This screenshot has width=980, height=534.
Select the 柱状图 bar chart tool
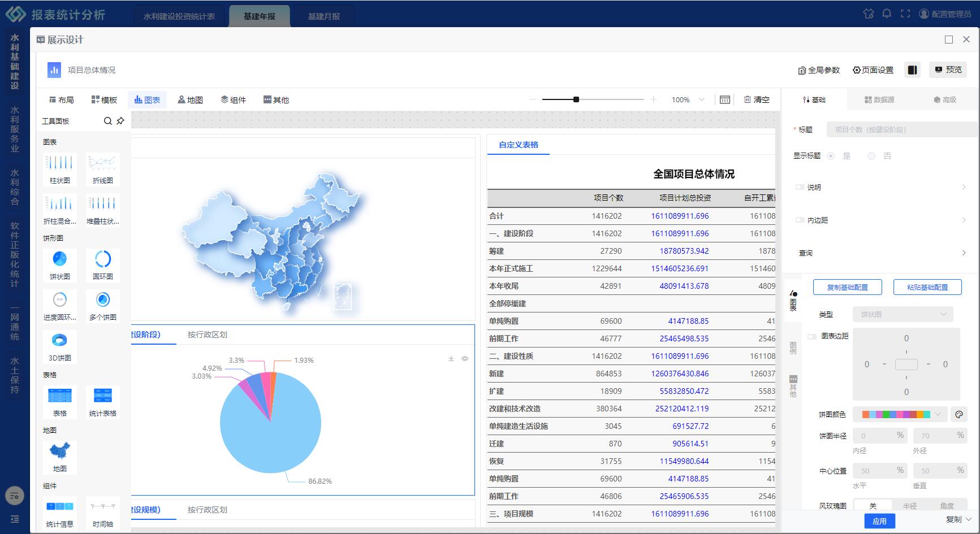click(60, 169)
